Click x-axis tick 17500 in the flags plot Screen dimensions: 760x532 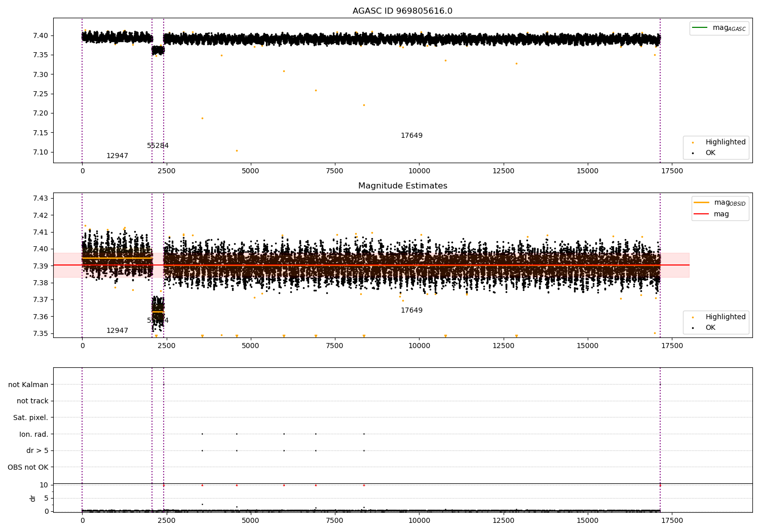point(672,520)
